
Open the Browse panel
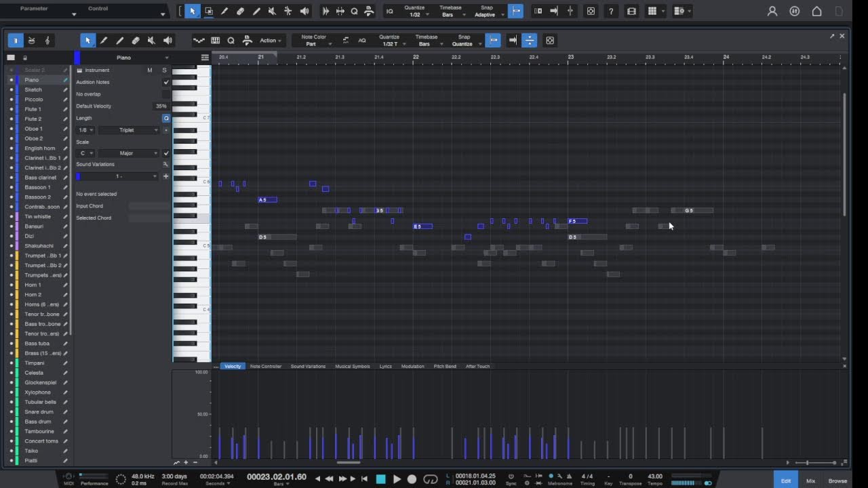837,481
